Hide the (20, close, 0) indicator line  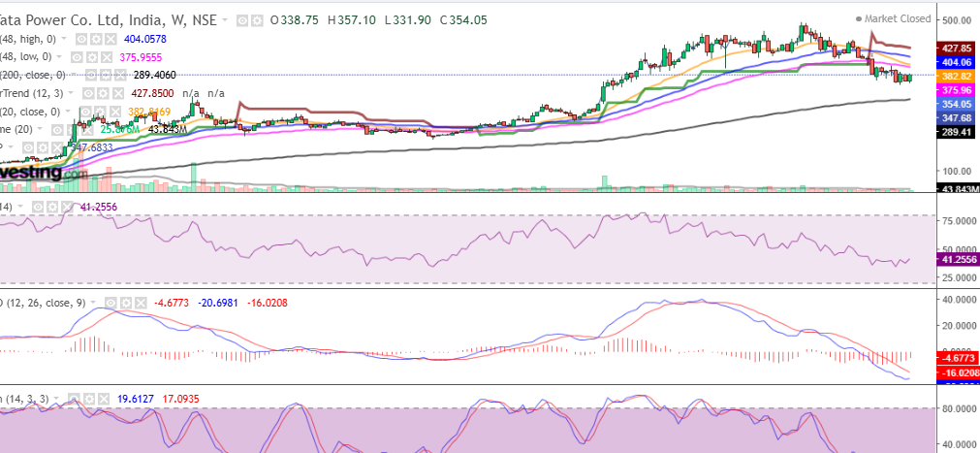tap(85, 112)
